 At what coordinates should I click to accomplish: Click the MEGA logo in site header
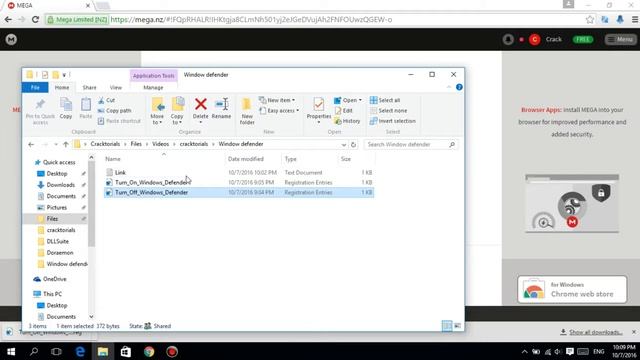point(11,39)
